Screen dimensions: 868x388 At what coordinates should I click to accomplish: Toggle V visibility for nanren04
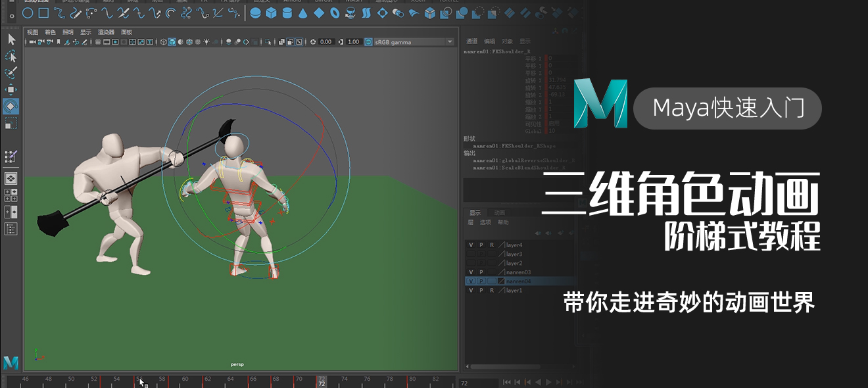471,281
